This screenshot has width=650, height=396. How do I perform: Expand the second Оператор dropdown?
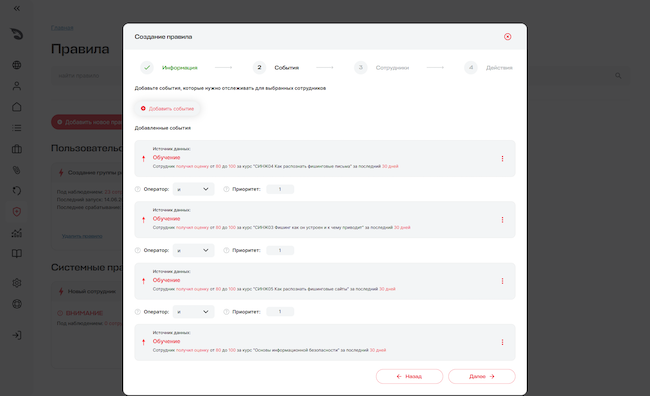[x=193, y=250]
